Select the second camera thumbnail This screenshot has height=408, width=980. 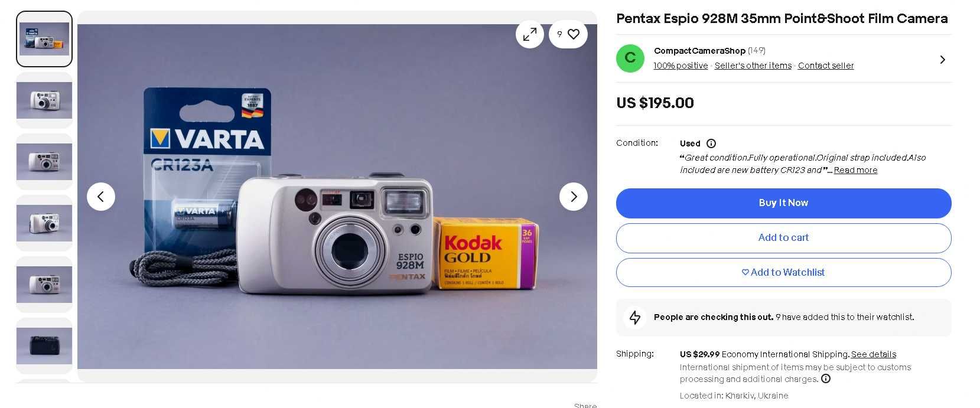pyautogui.click(x=44, y=100)
